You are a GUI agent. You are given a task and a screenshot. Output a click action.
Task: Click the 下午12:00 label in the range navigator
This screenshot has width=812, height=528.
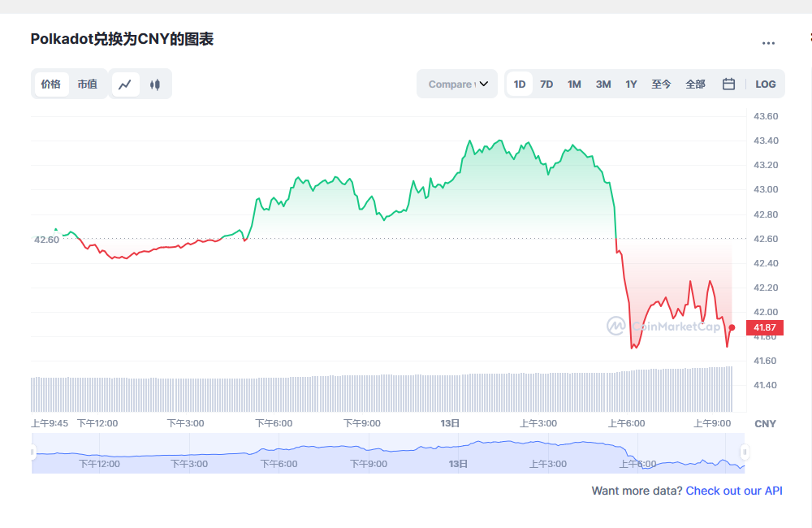(x=99, y=464)
